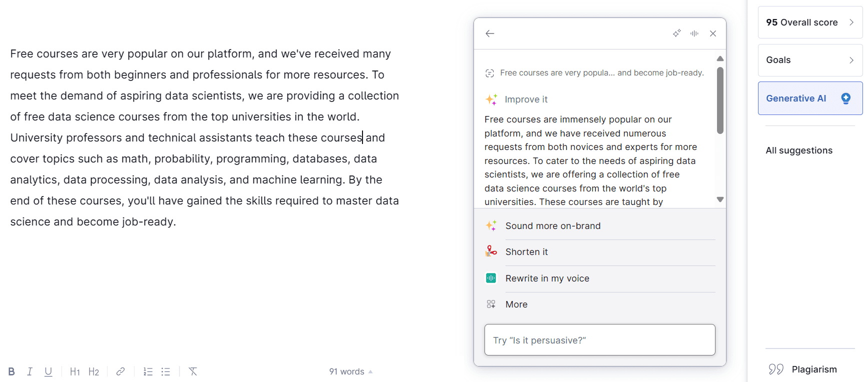
Task: Click the Rewrite in my voice icon
Action: click(x=491, y=278)
